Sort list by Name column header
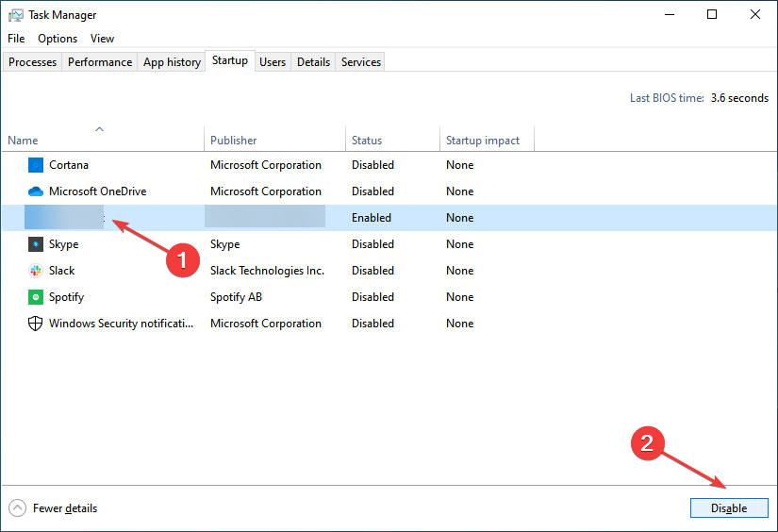The width and height of the screenshot is (778, 532). pos(23,141)
